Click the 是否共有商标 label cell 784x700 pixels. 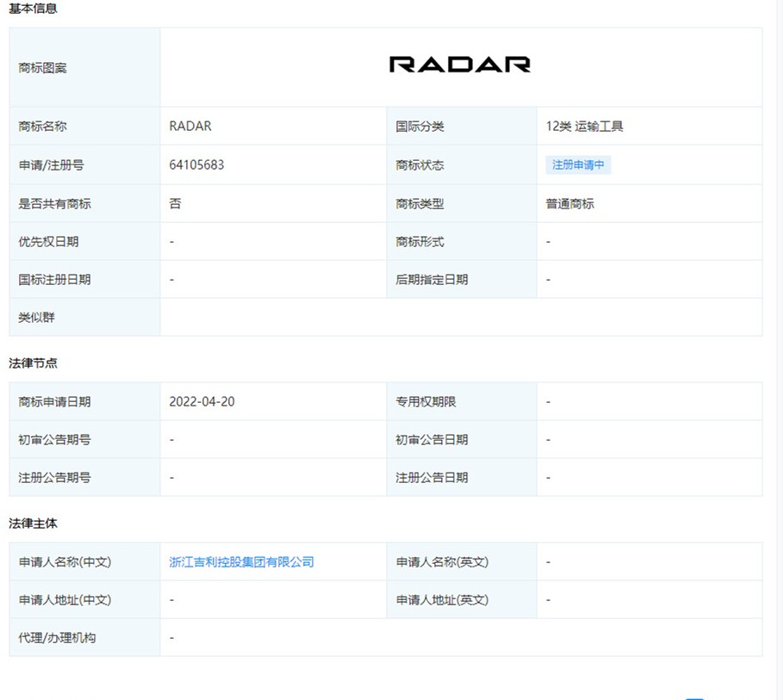(84, 204)
